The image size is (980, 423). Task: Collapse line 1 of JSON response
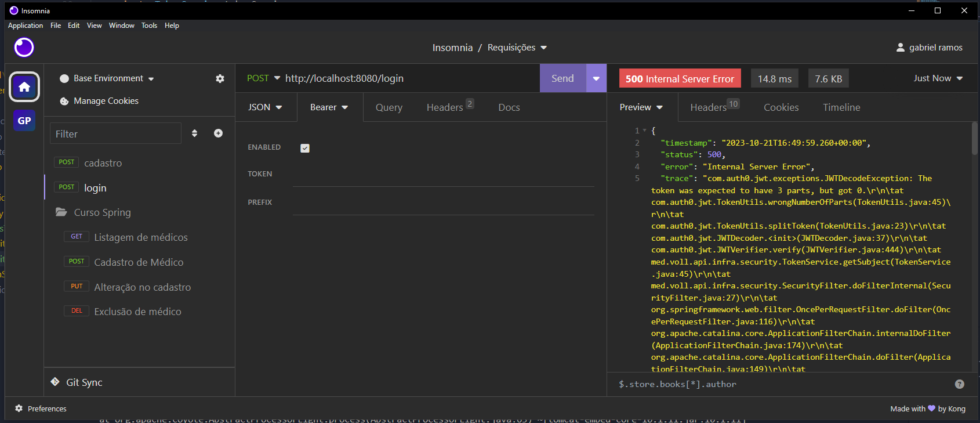644,131
